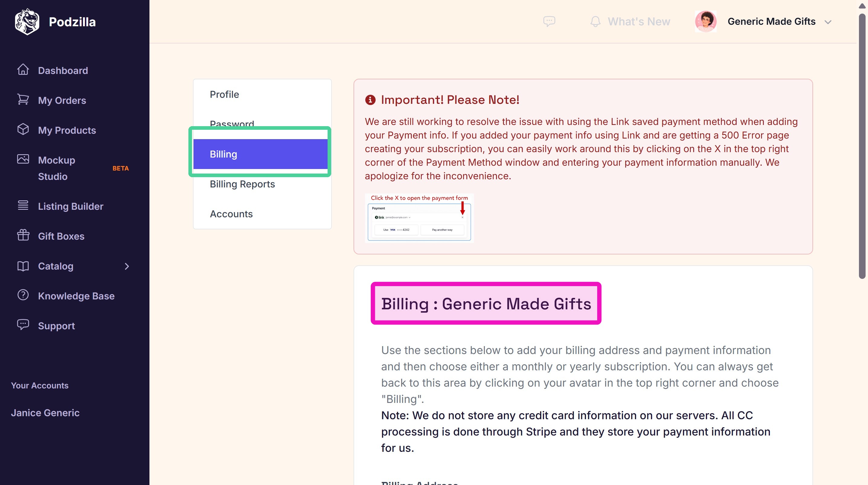Image resolution: width=868 pixels, height=485 pixels.
Task: Click the Mockup Studio image icon
Action: click(23, 159)
